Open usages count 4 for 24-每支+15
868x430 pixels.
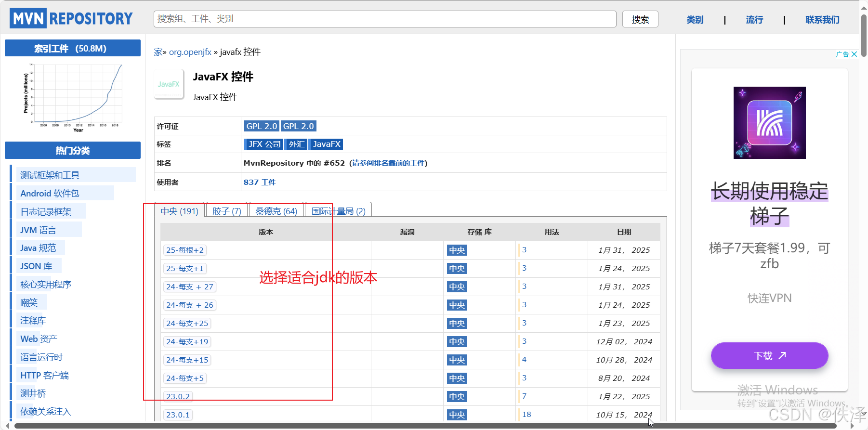coord(524,359)
